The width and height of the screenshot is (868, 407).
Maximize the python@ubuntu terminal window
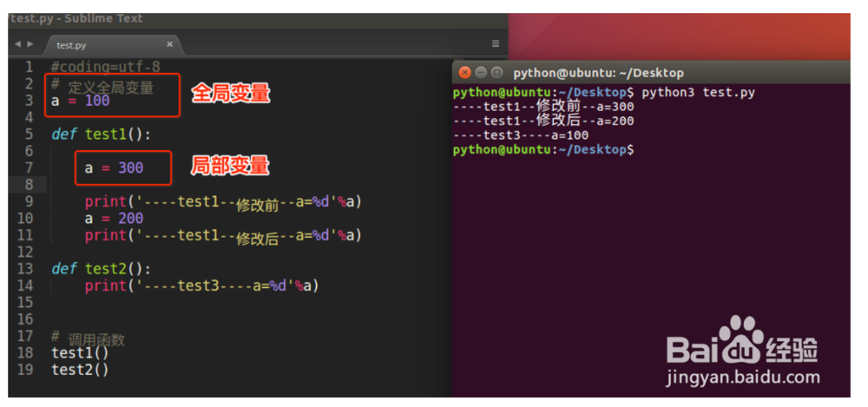click(496, 72)
